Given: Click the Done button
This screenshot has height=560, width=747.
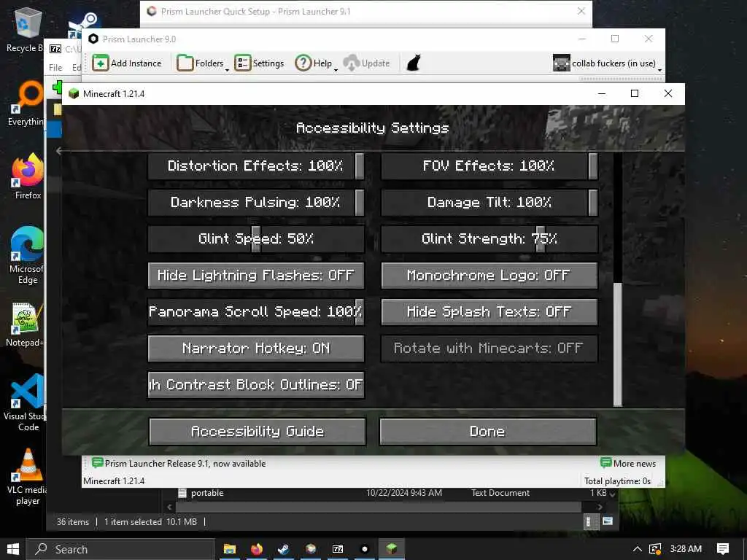Looking at the screenshot, I should coord(488,432).
